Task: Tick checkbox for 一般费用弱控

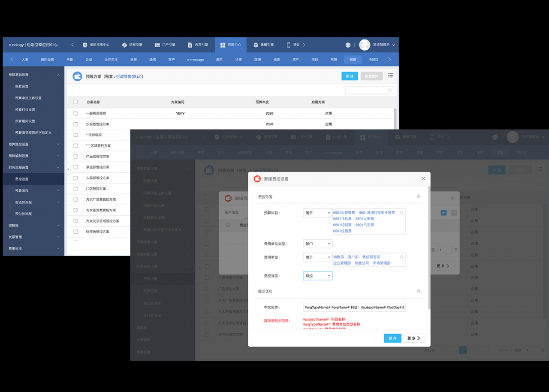Action: point(75,114)
